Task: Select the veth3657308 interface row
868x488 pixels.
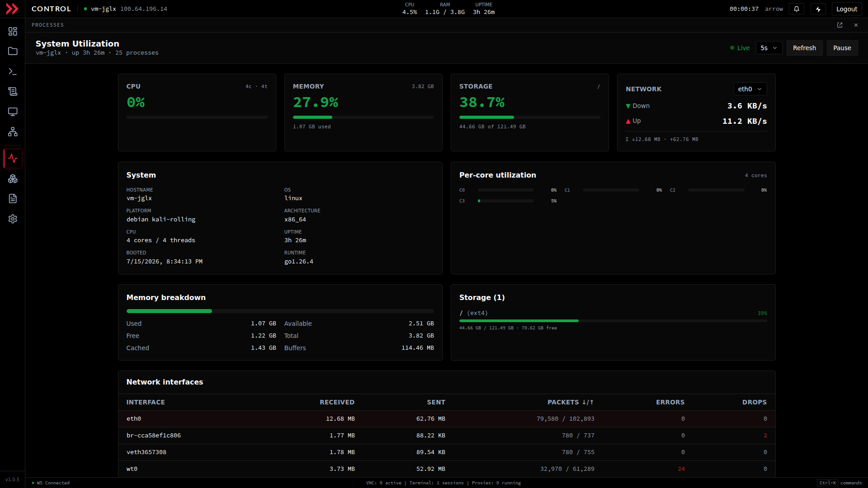Action: point(447,452)
